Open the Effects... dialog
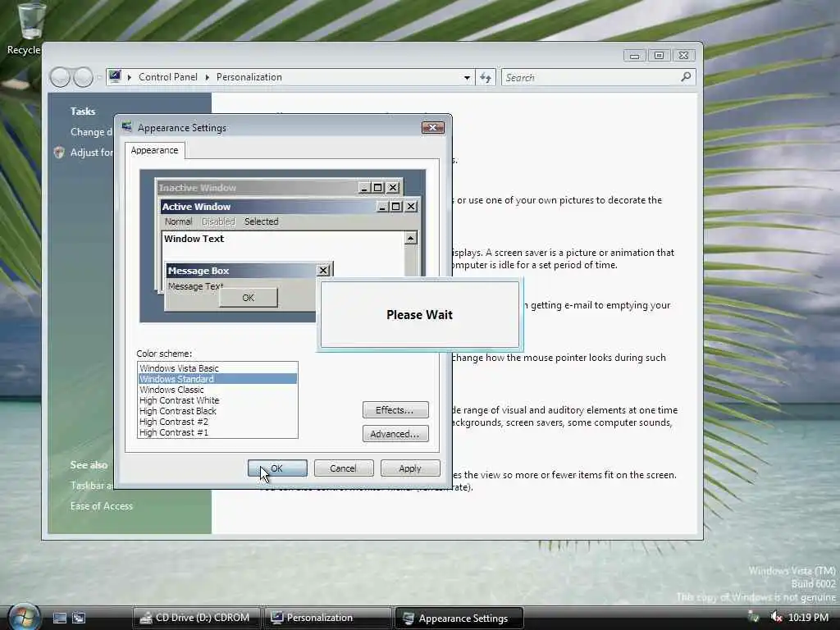840x630 pixels. [x=395, y=410]
